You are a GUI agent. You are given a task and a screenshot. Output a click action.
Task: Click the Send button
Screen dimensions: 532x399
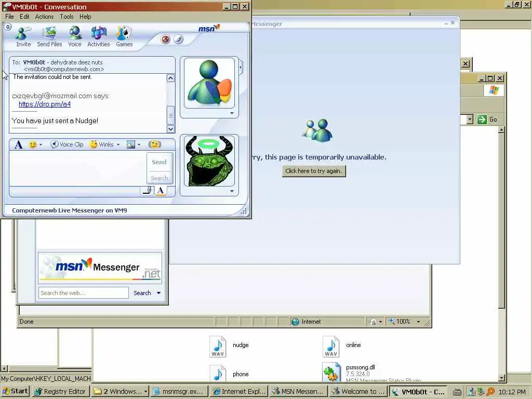pyautogui.click(x=159, y=162)
